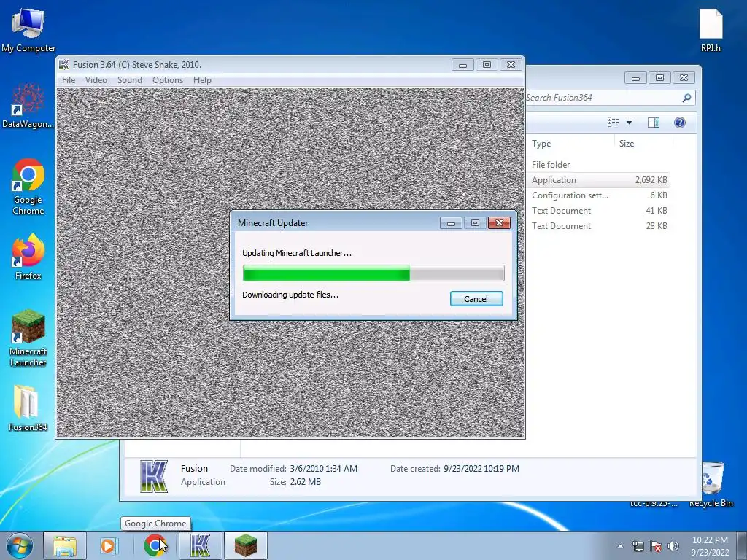This screenshot has height=560, width=747.
Task: Click the Explorer help question mark icon
Action: pos(680,122)
